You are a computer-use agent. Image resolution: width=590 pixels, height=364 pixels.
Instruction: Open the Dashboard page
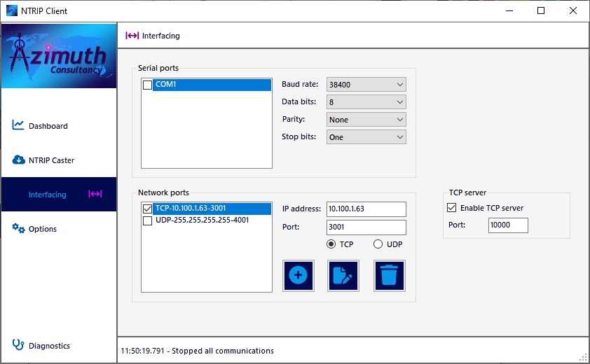click(x=59, y=126)
